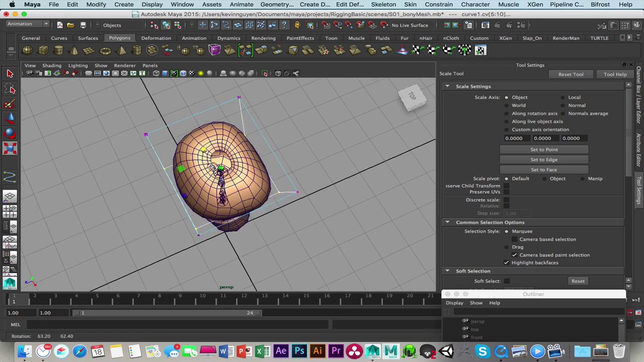Click the help question mark icon

(285, 25)
